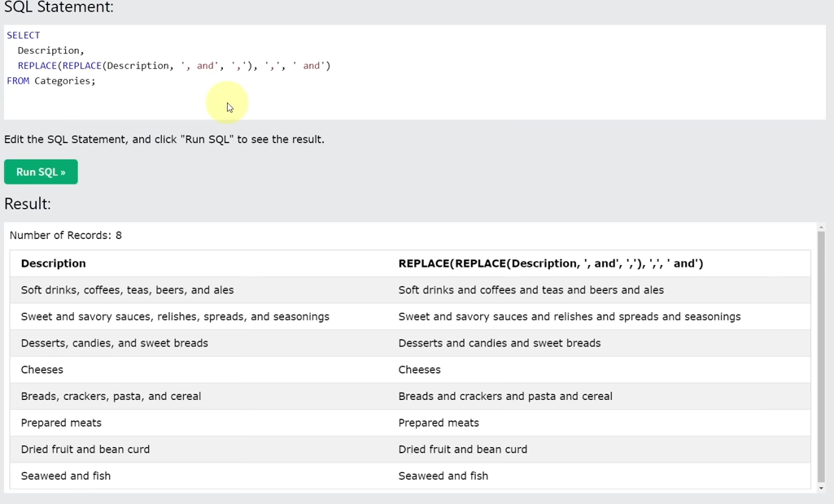Click the 'Description,' line in the editor

click(x=51, y=50)
